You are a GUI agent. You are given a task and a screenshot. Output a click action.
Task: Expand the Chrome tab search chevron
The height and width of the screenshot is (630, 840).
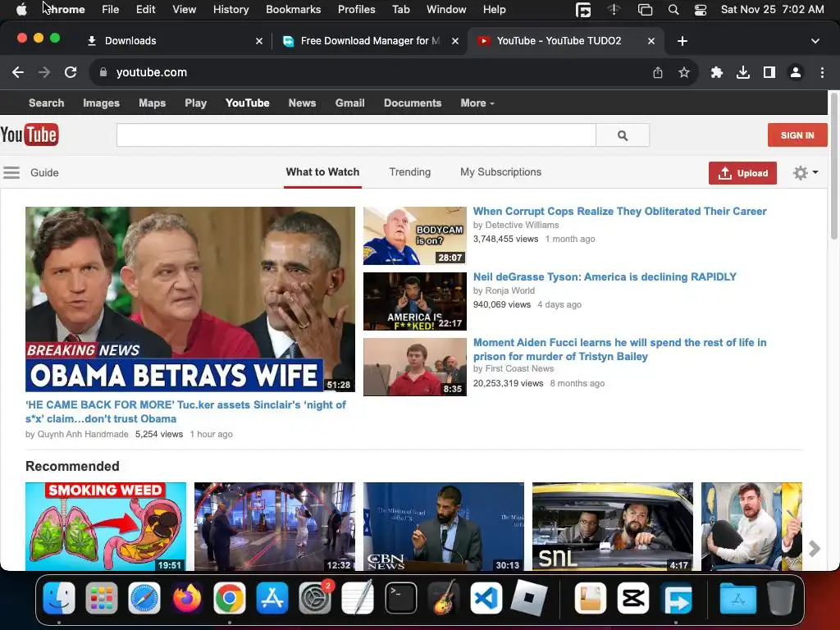[x=815, y=41]
